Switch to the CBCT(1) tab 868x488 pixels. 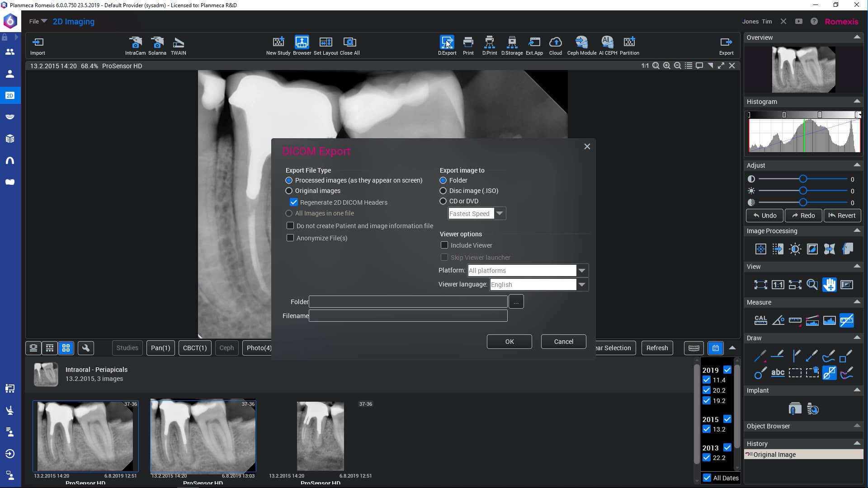[x=194, y=348]
